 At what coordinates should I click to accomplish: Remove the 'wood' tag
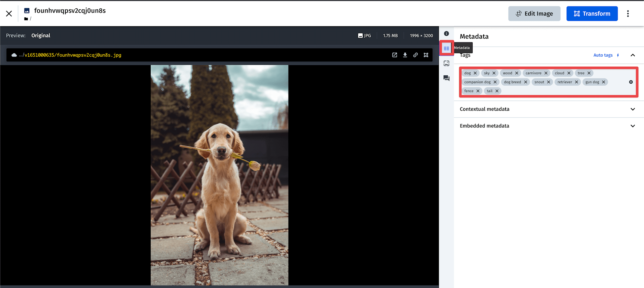(x=517, y=73)
